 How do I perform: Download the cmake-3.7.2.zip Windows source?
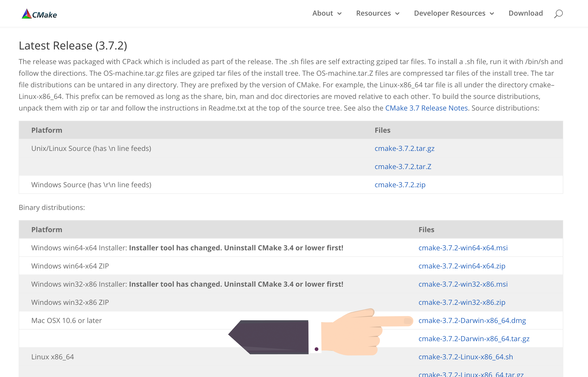coord(400,185)
